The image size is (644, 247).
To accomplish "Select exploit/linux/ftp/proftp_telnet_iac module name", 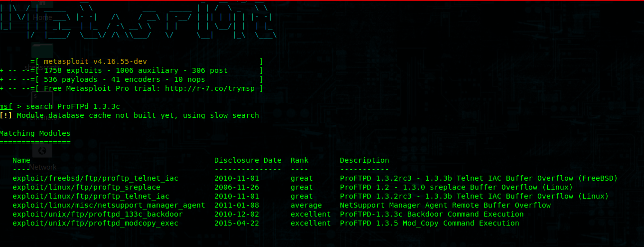I will click(x=91, y=196).
